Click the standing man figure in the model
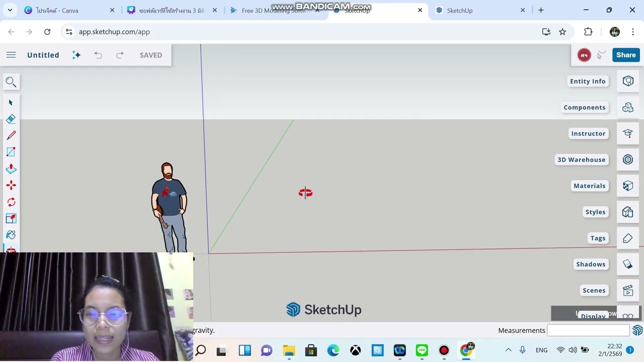644x362 pixels. tap(170, 207)
